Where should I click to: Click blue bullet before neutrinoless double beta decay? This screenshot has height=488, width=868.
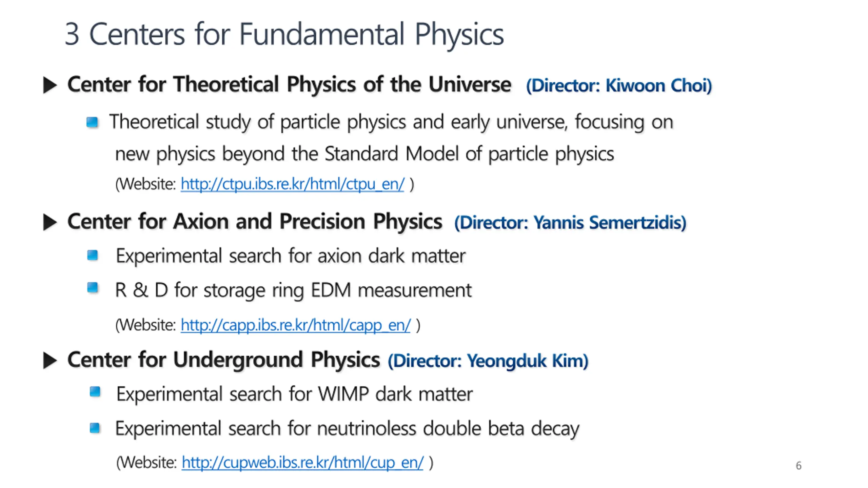point(95,428)
